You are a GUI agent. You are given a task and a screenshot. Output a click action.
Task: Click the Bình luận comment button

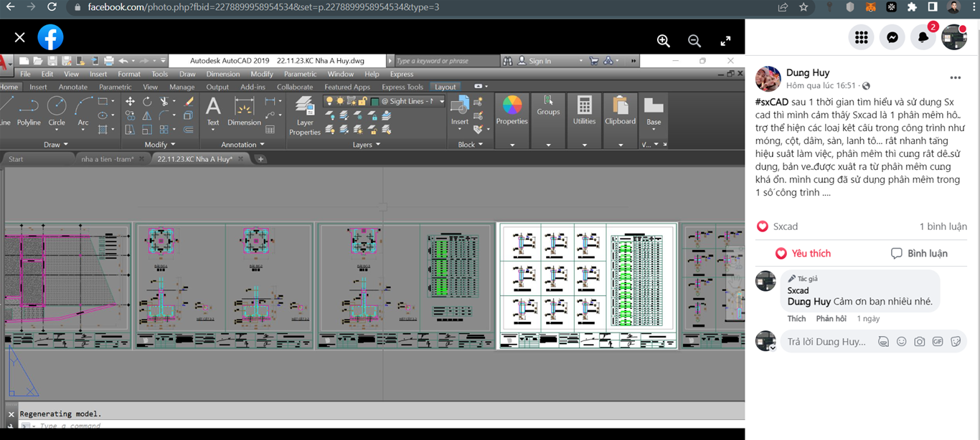click(x=919, y=254)
